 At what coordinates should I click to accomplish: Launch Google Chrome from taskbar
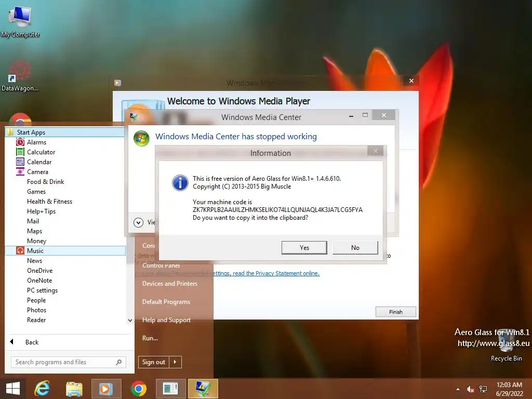tap(138, 389)
